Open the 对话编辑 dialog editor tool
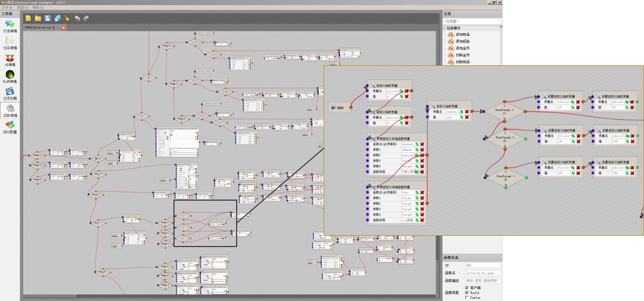This screenshot has height=301, width=644. [x=10, y=25]
